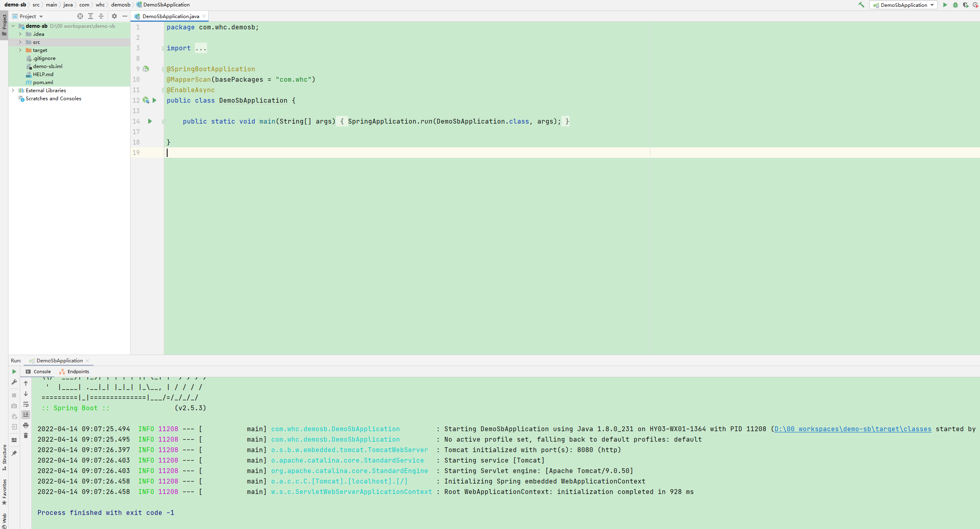Run DemoSbApplication with the green Run button
The height and width of the screenshot is (529, 980).
pyautogui.click(x=945, y=5)
